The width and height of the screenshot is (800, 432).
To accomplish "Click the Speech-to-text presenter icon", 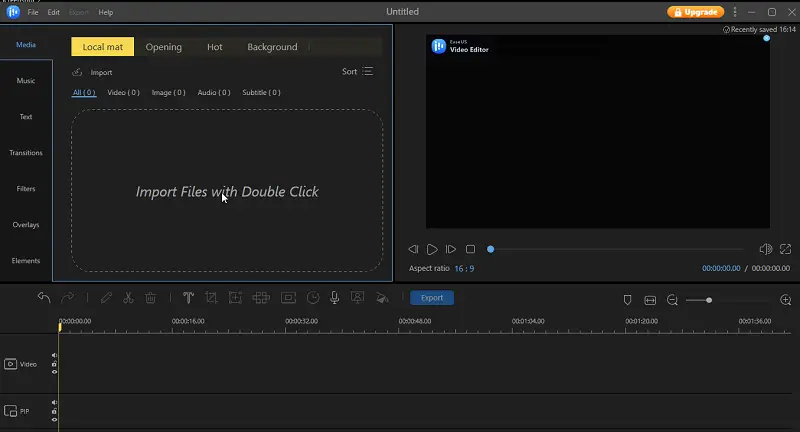I will [358, 297].
